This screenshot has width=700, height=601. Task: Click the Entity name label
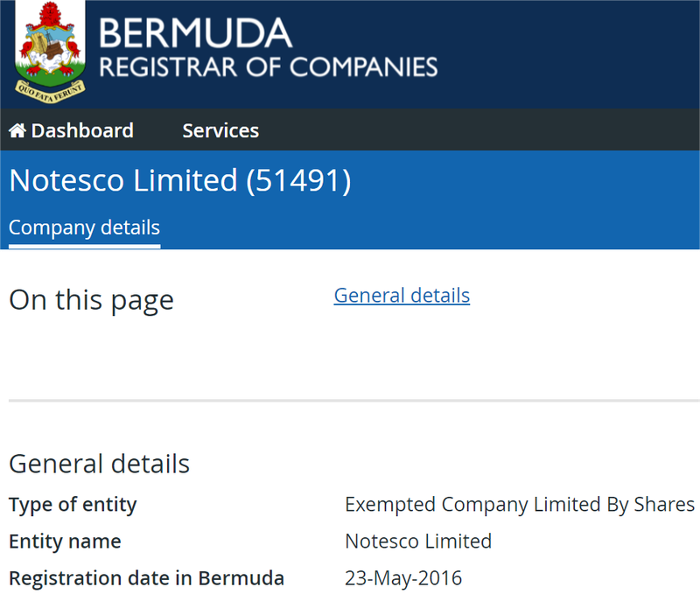pyautogui.click(x=65, y=542)
